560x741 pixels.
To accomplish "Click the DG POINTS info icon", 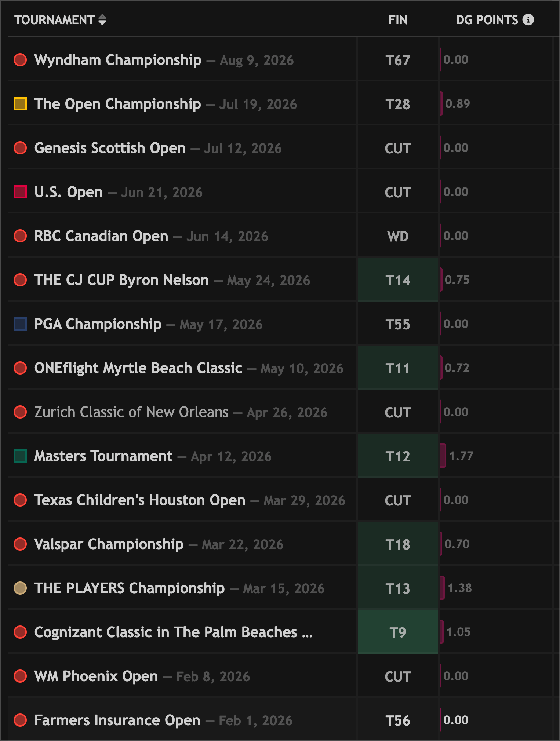I will point(528,19).
